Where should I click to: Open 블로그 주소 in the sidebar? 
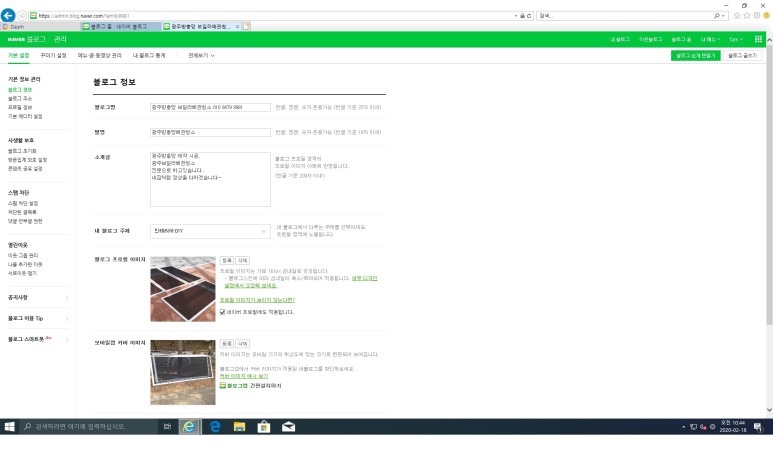[20, 99]
